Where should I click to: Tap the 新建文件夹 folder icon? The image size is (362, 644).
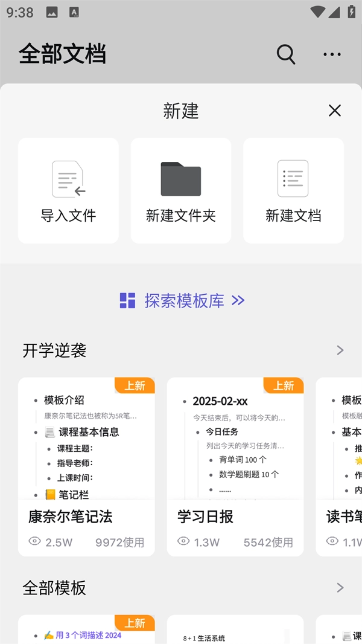tap(180, 179)
